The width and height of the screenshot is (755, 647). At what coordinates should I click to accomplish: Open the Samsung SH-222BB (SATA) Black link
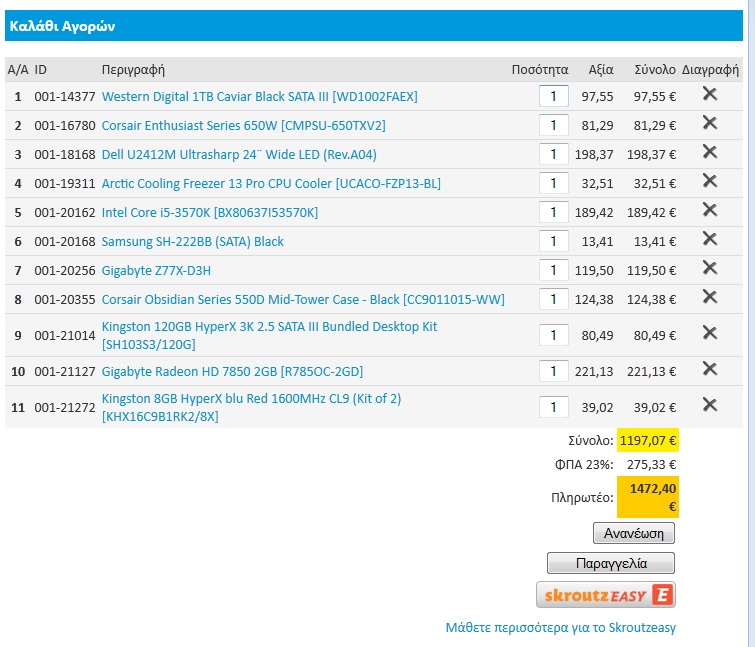tap(193, 241)
